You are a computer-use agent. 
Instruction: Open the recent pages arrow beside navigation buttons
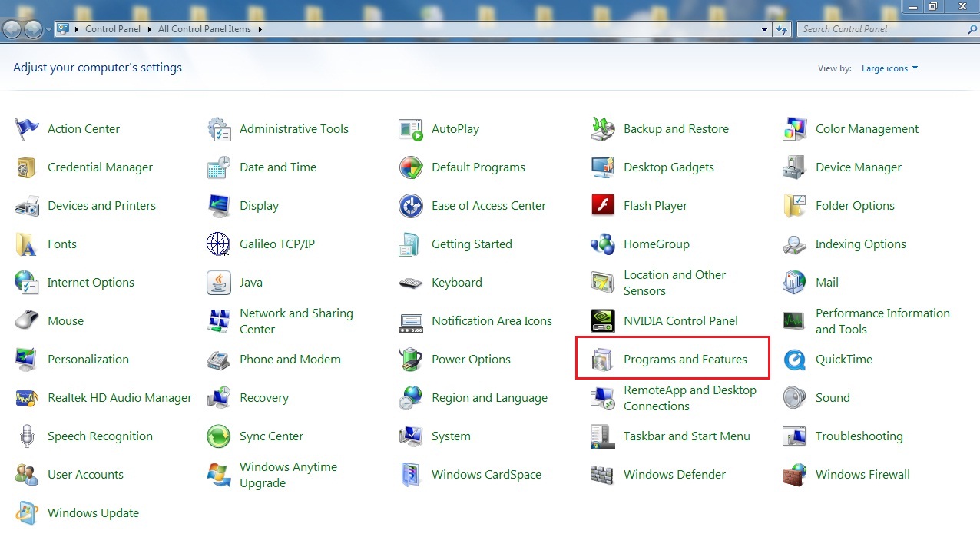tap(49, 30)
